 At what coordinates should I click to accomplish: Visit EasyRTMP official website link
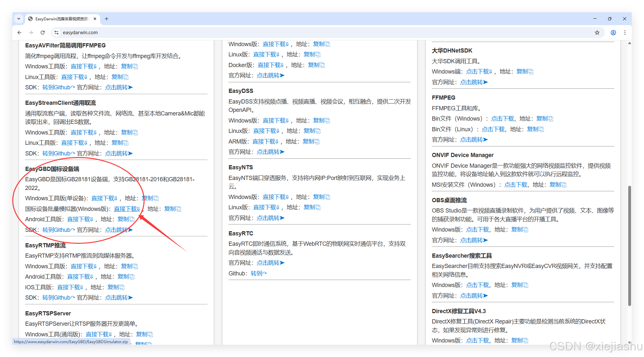click(x=119, y=298)
